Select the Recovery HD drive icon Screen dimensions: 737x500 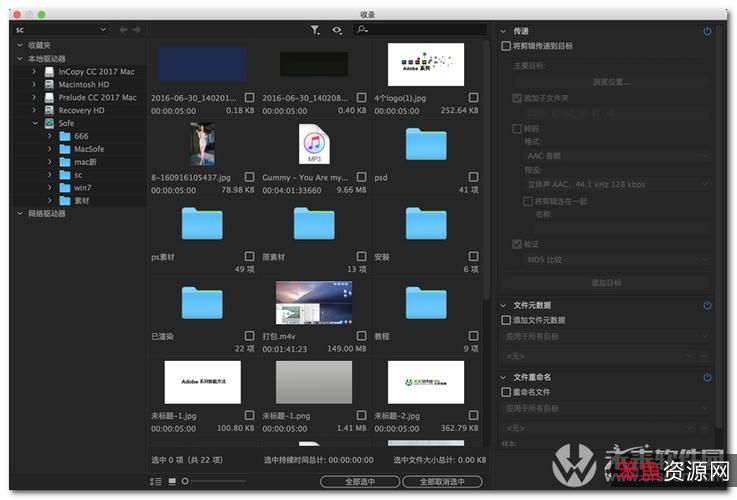pyautogui.click(x=49, y=110)
